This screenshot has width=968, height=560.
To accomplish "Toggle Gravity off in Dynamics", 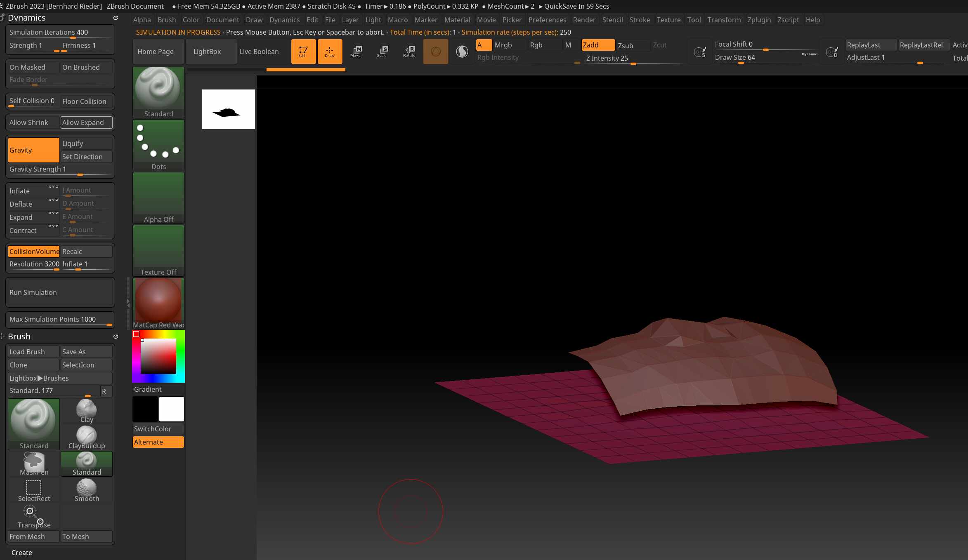I will [x=34, y=150].
